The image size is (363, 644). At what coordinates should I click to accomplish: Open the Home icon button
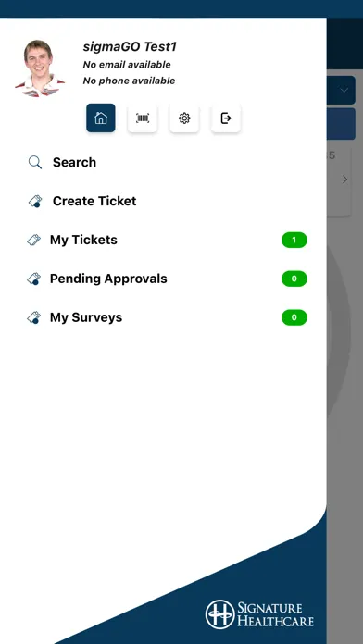101,118
